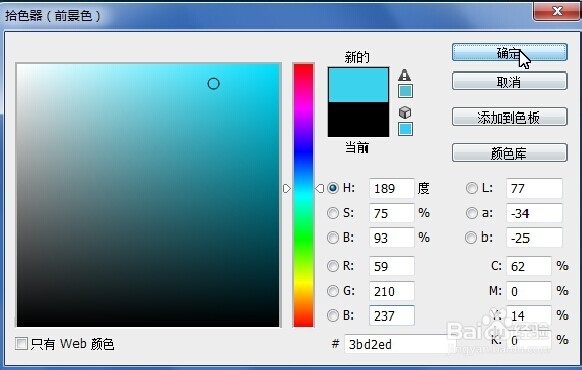The width and height of the screenshot is (582, 370).
Task: Click the R field showing 59
Action: click(392, 266)
